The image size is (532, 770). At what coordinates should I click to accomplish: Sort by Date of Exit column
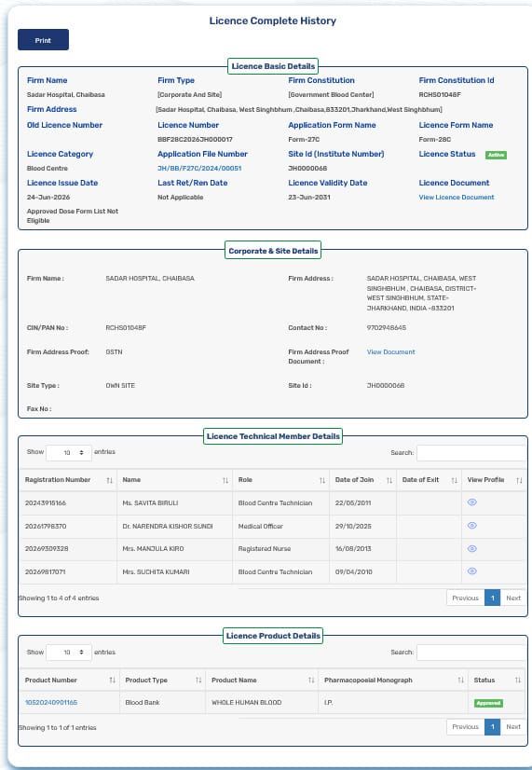[454, 480]
